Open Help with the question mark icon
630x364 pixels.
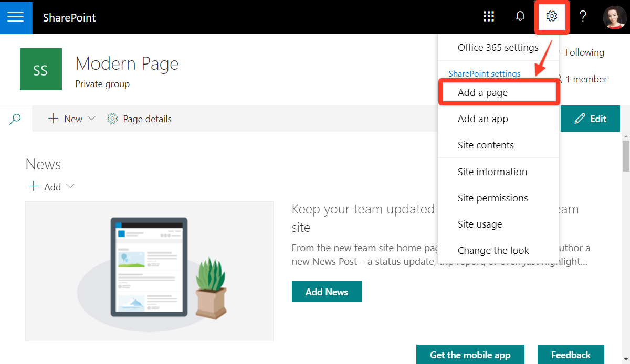(x=583, y=16)
